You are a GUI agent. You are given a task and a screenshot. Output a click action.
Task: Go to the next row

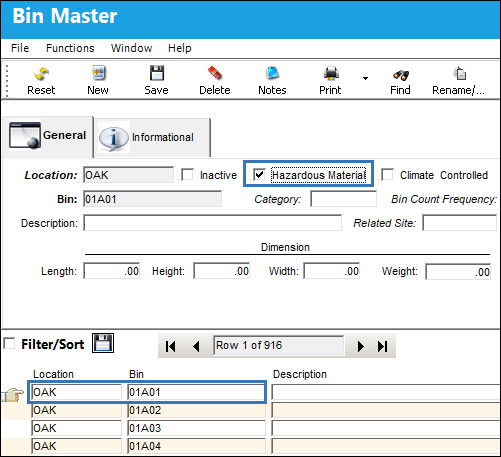click(x=360, y=346)
